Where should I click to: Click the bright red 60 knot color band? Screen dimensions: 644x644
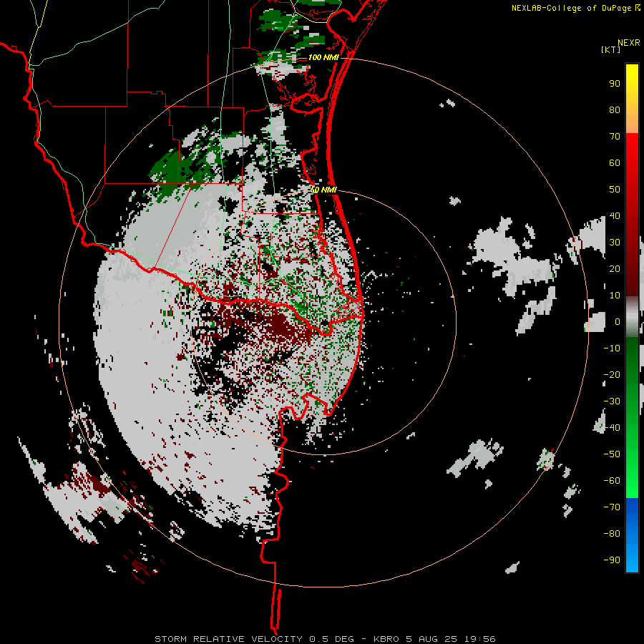click(632, 163)
